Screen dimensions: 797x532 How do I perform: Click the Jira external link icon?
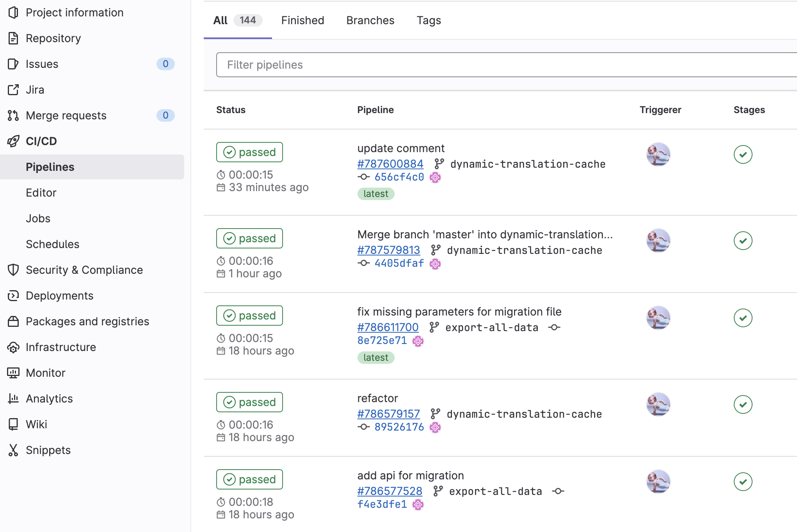13,90
